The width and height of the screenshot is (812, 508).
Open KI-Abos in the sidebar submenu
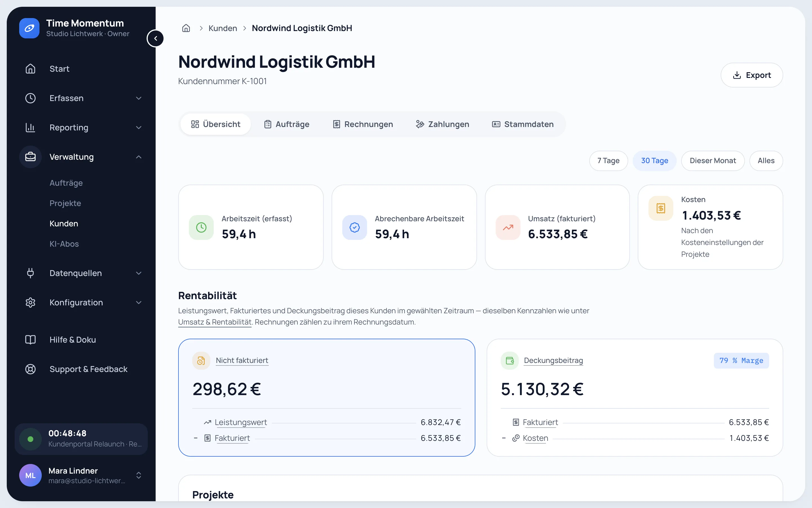click(64, 244)
